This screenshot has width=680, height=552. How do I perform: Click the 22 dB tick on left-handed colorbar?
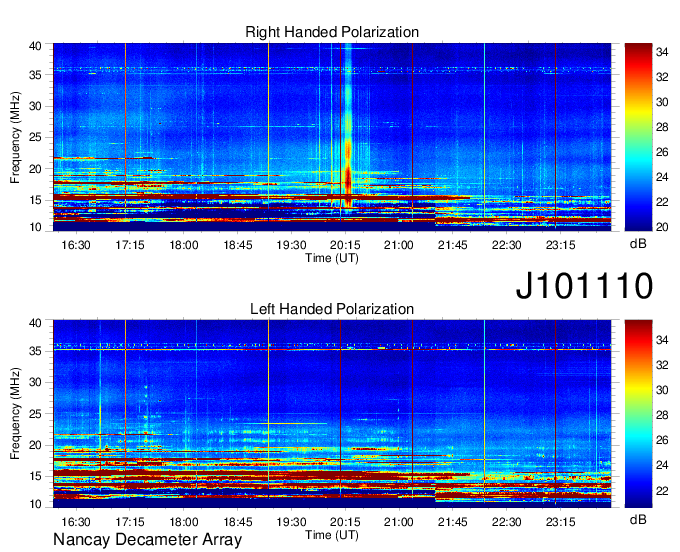[662, 491]
